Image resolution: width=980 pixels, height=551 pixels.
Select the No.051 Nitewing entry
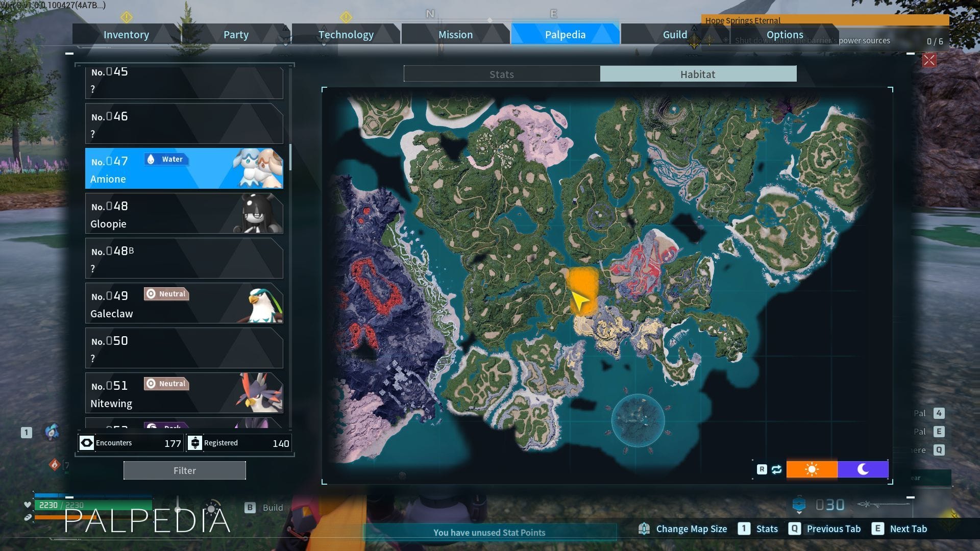[184, 393]
